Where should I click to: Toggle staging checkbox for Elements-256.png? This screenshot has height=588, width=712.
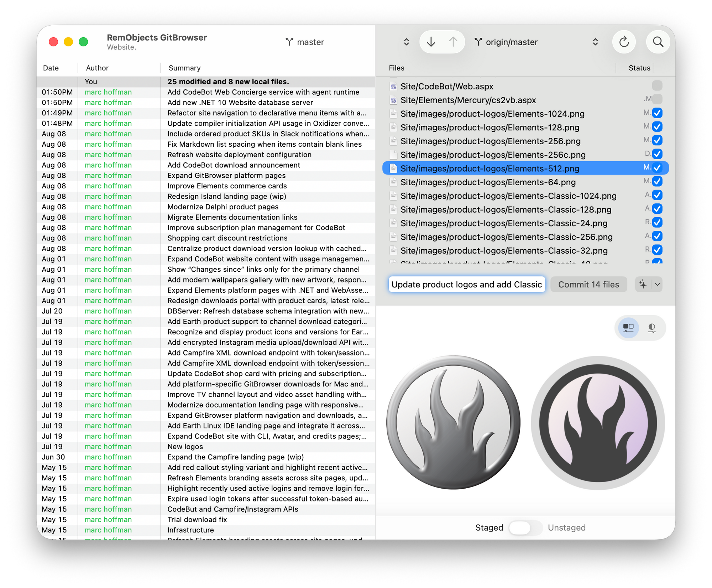[657, 140]
